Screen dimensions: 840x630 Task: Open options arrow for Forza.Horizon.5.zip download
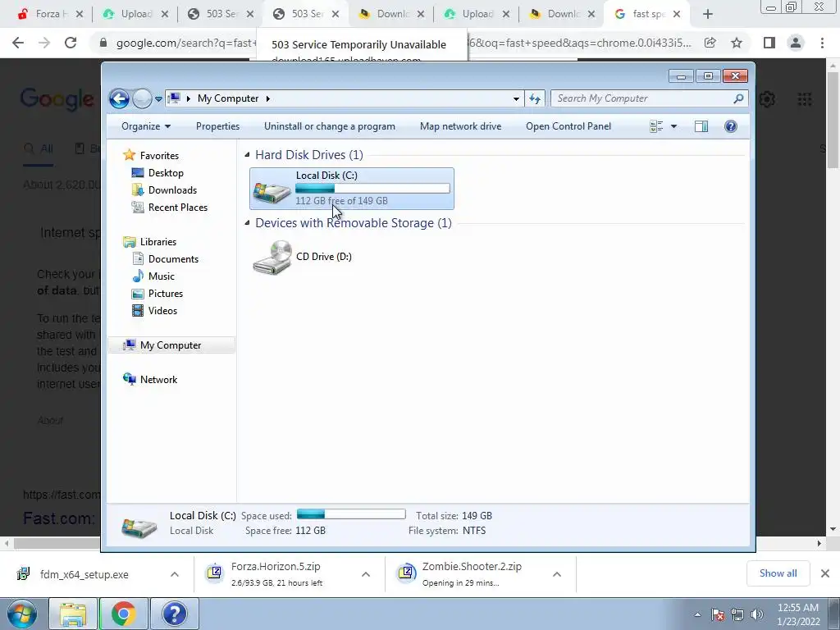coord(366,574)
